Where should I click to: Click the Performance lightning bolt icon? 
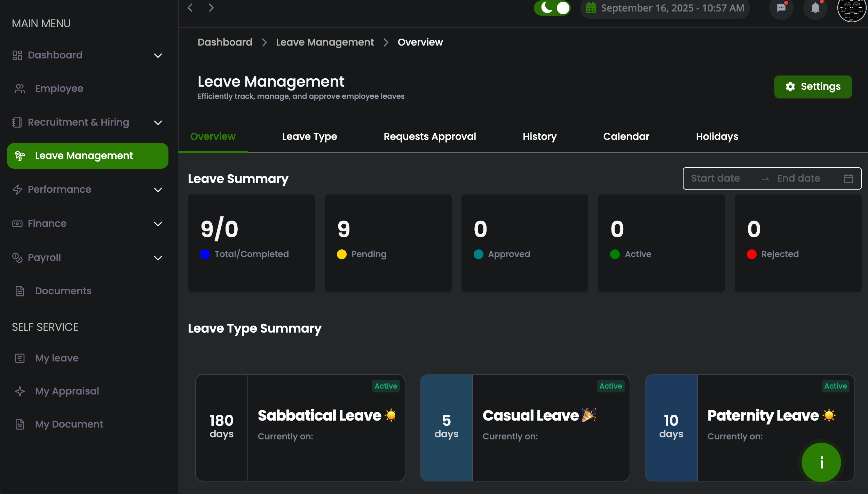pyautogui.click(x=17, y=190)
